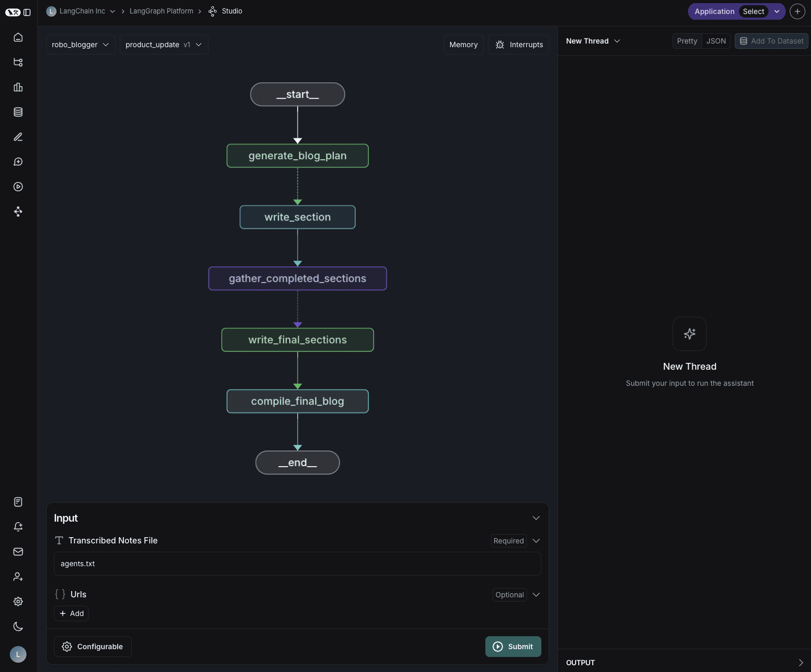Click the Studio graph icon in breadcrumb
The width and height of the screenshot is (811, 672).
(x=213, y=11)
